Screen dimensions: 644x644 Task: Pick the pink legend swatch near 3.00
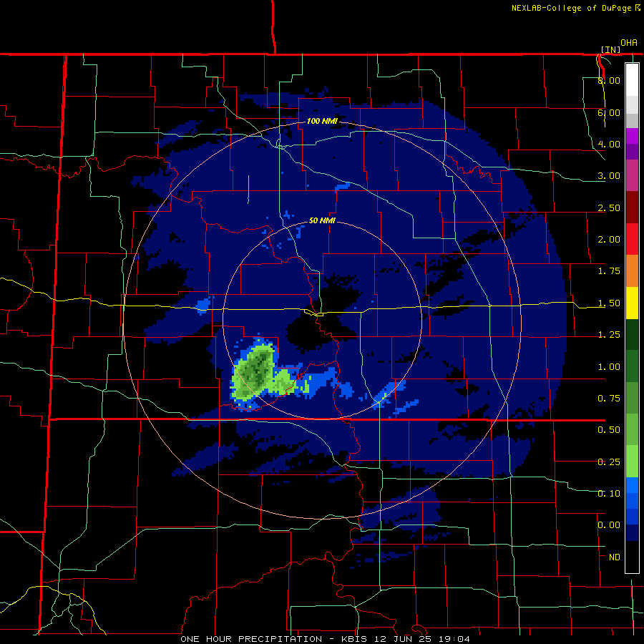click(632, 175)
